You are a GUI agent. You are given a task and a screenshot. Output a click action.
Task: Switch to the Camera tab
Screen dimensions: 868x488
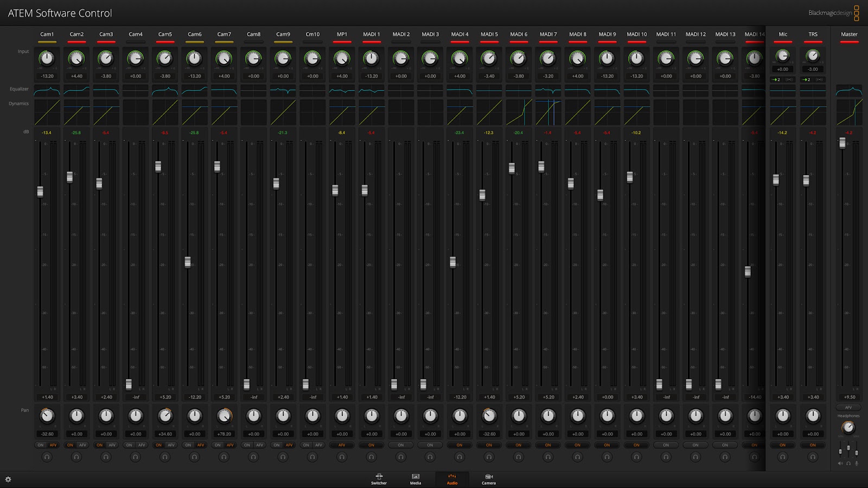point(489,479)
